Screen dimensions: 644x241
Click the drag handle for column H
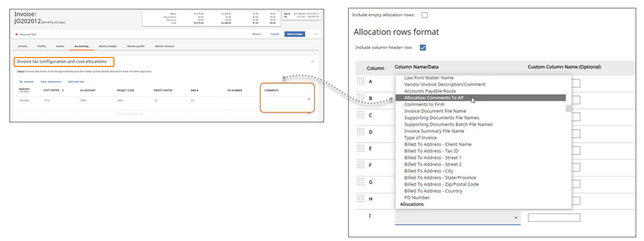(361, 198)
